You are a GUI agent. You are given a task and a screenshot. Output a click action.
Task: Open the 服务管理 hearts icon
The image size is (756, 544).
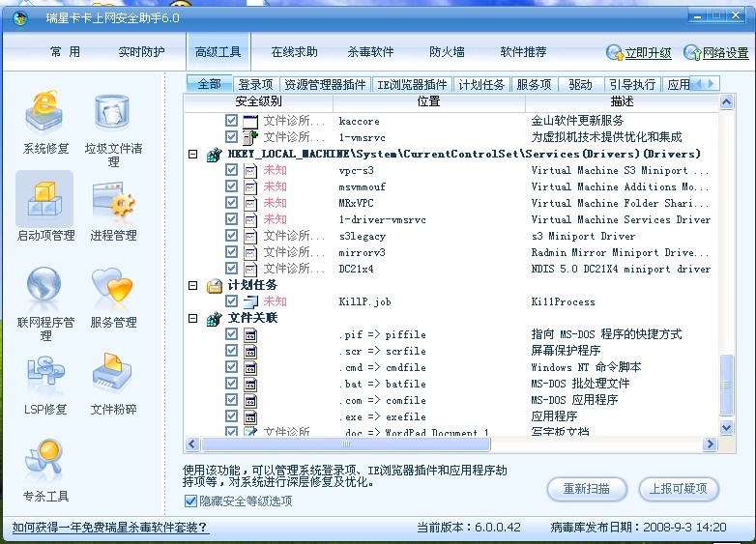[x=112, y=286]
